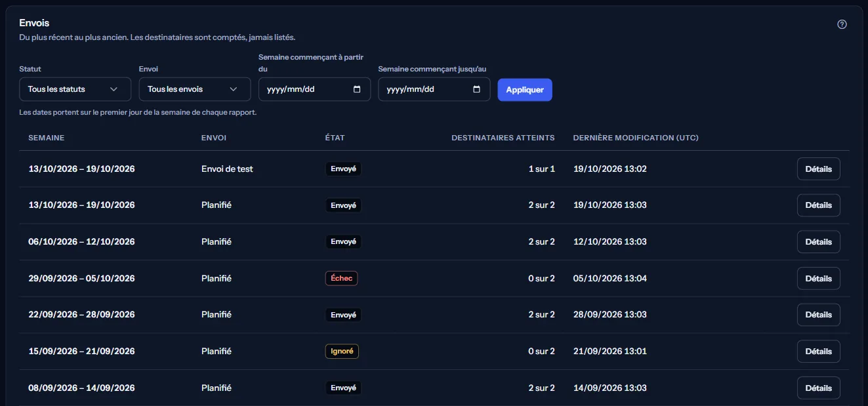Open Détails for week 22/09/2026 – 28/09/2026
The height and width of the screenshot is (406, 868).
[x=818, y=315]
